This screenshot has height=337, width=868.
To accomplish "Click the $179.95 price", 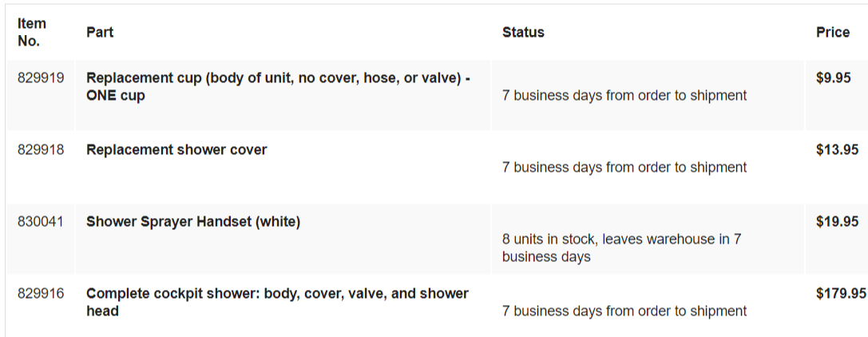I will point(841,293).
